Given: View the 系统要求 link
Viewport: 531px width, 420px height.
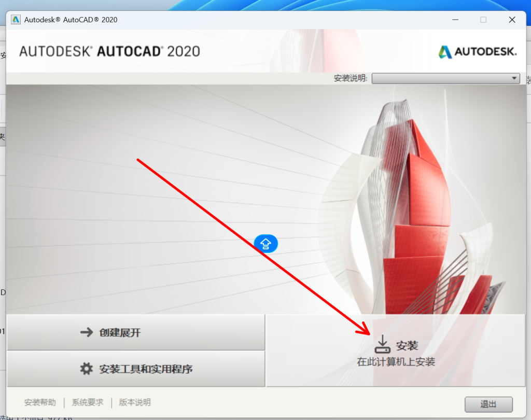Looking at the screenshot, I should [x=88, y=402].
